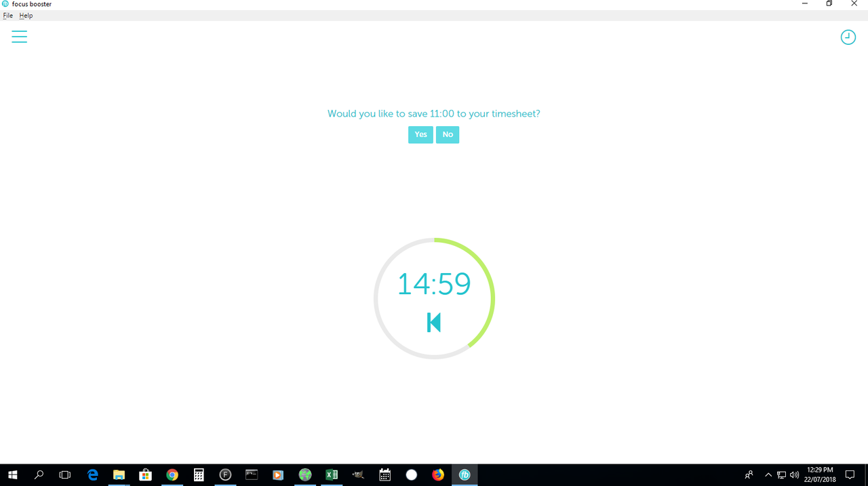This screenshot has width=868, height=486.
Task: Restart session with skip-back icon
Action: [434, 323]
